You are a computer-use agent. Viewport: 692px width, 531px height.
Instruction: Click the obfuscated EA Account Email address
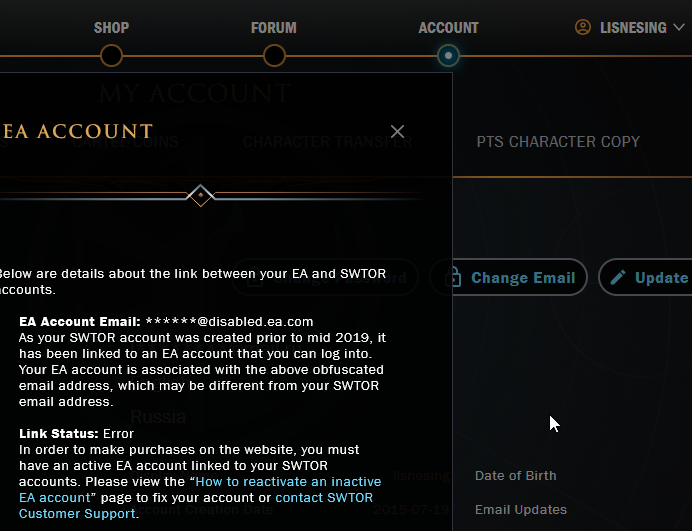229,322
